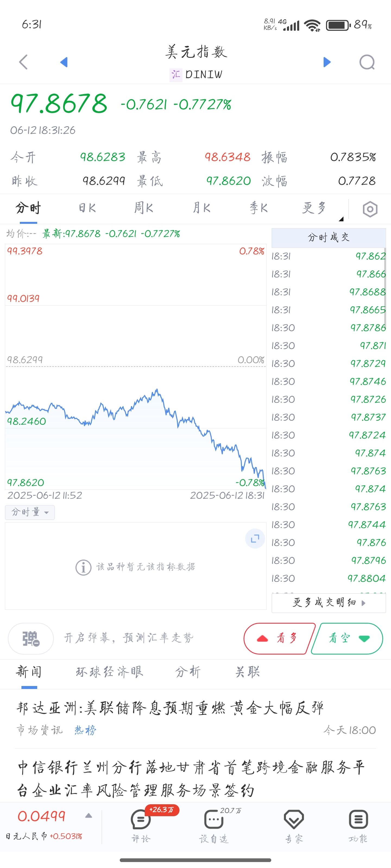
Task: Switch to 季K chart tab
Action: (x=259, y=208)
